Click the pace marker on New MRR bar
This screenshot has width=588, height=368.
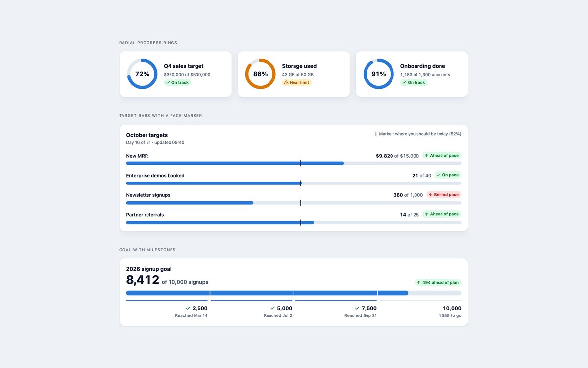point(300,163)
